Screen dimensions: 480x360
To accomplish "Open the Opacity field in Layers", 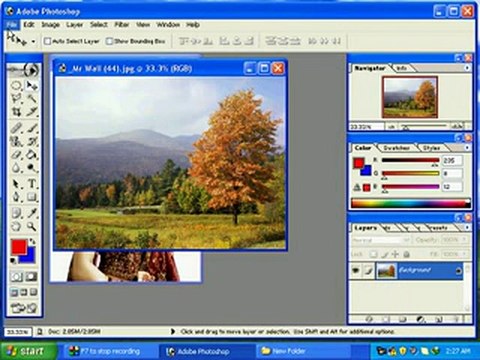I will (x=455, y=240).
